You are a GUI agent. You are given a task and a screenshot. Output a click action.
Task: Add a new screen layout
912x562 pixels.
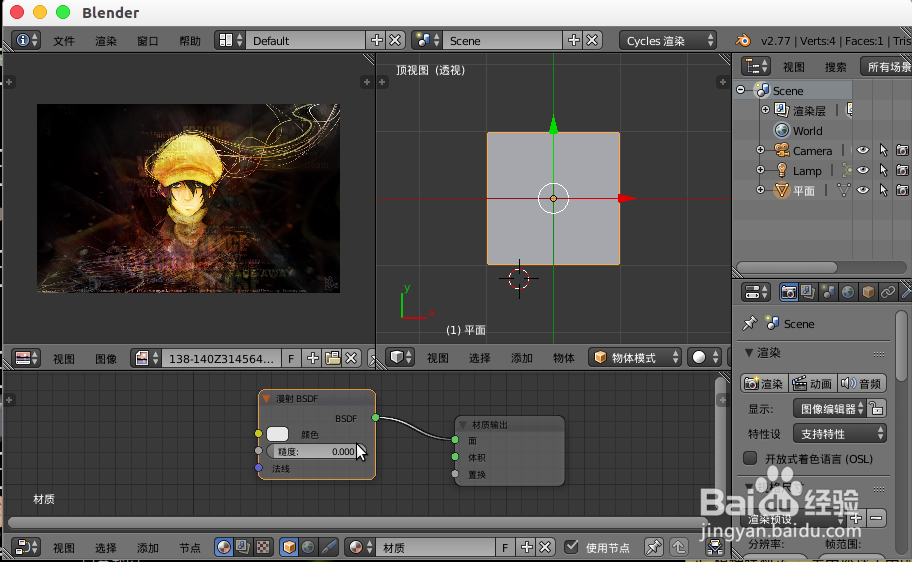coord(377,40)
